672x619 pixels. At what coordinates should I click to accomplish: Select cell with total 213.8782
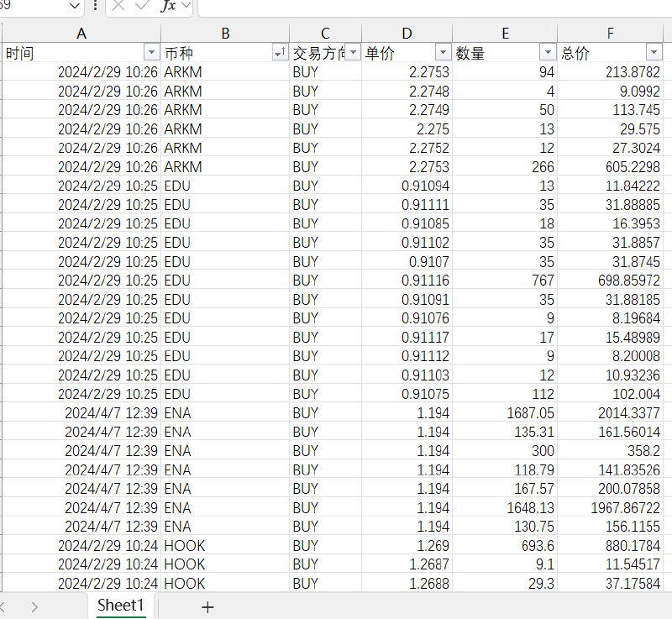tap(611, 72)
